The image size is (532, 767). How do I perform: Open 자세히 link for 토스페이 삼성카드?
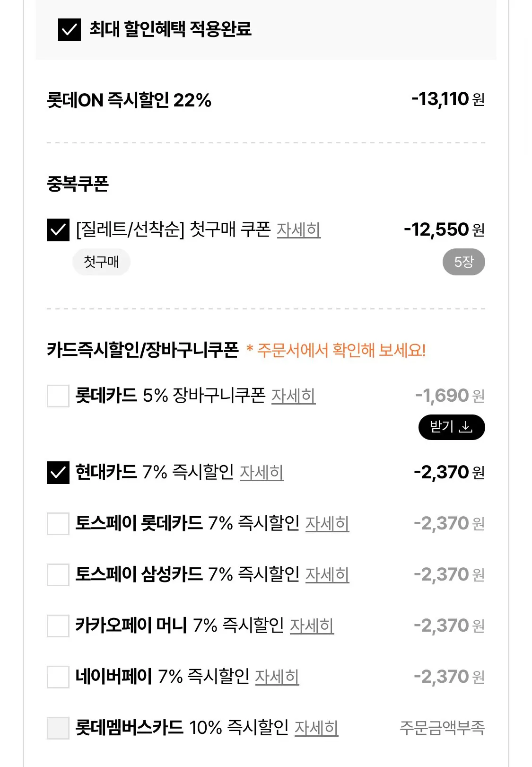point(327,575)
